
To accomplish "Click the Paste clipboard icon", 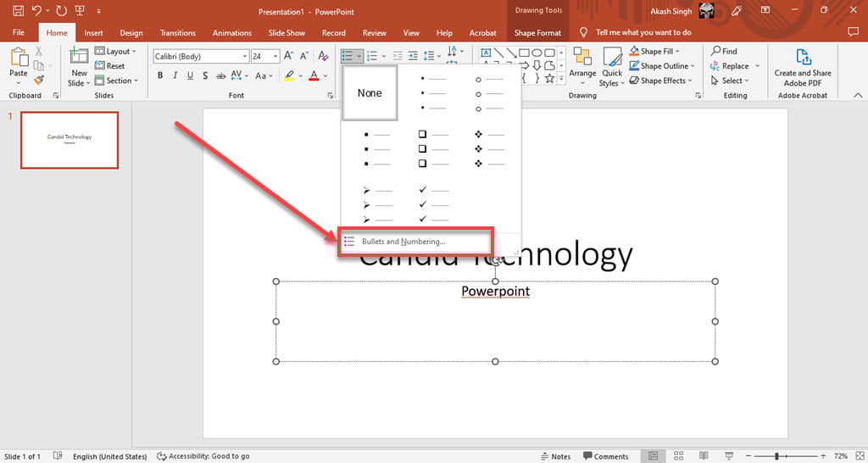I will point(19,57).
